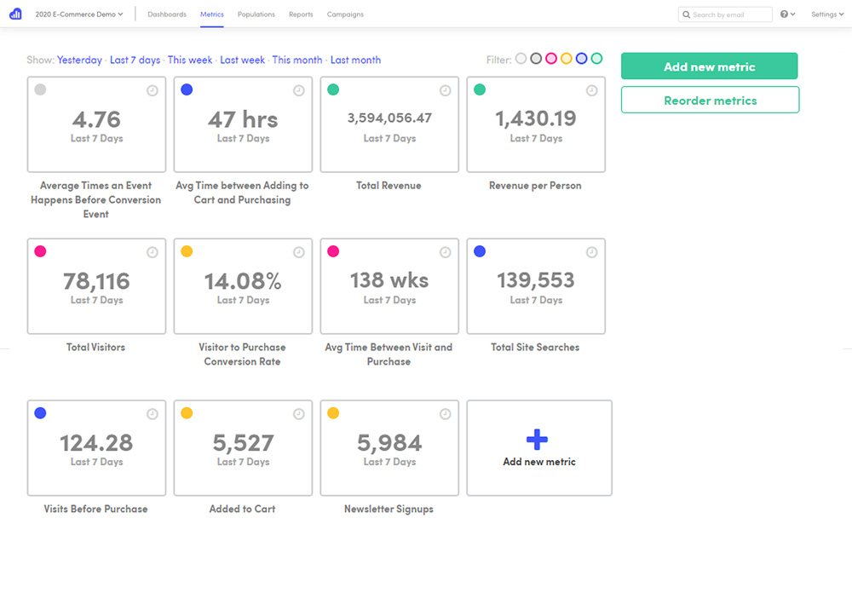
Task: Toggle the pink filter circle
Action: tap(550, 58)
